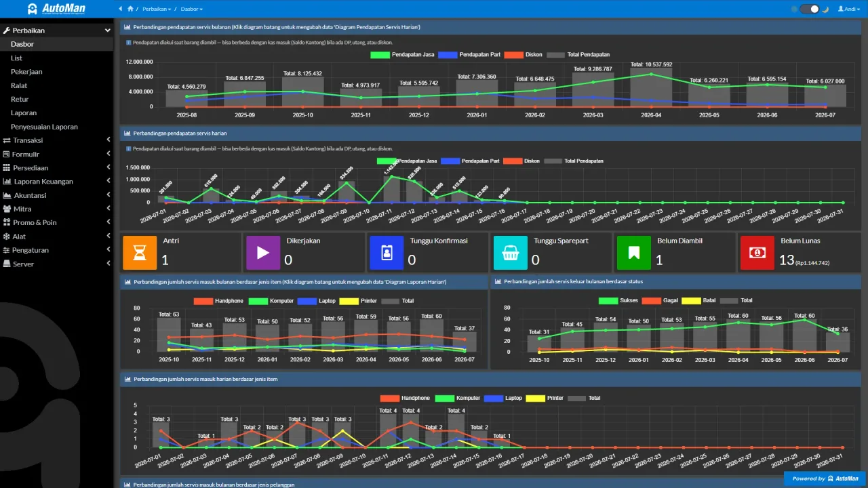This screenshot has width=868, height=488.
Task: Click the Tunggu Sparepart basket icon
Action: [x=511, y=253]
